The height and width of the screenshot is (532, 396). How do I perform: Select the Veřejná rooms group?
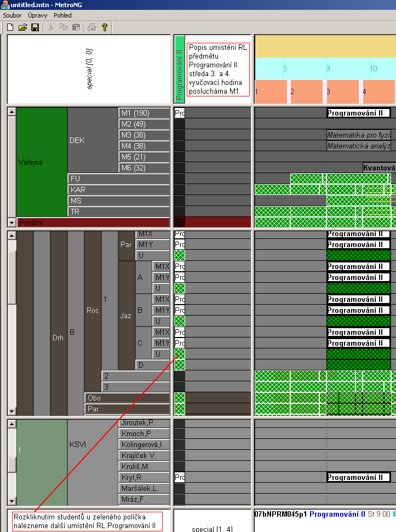tap(42, 162)
